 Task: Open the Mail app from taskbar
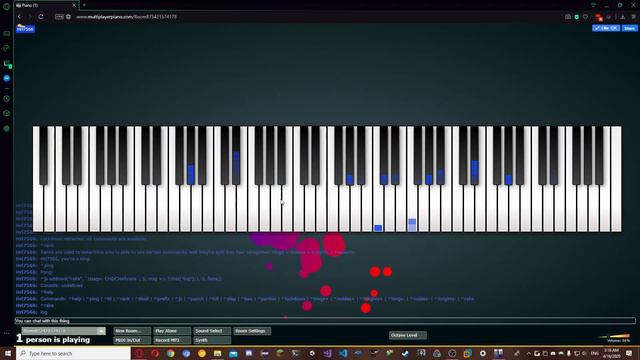click(x=233, y=353)
